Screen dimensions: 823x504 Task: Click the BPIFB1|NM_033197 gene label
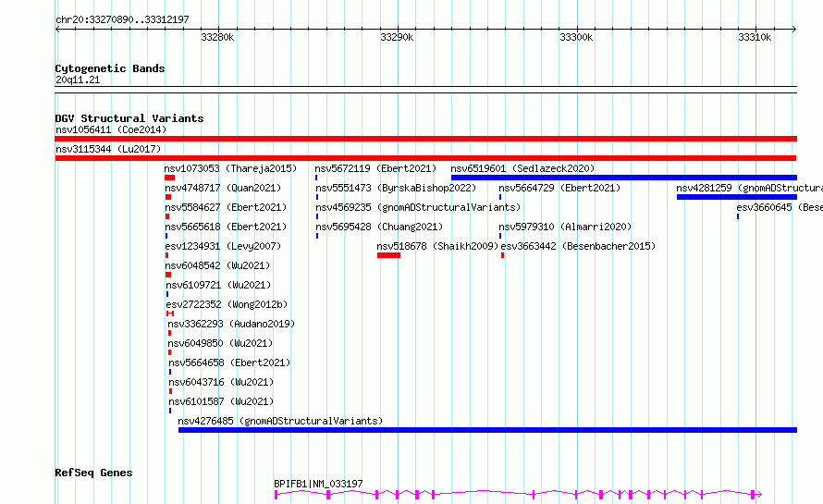point(318,484)
